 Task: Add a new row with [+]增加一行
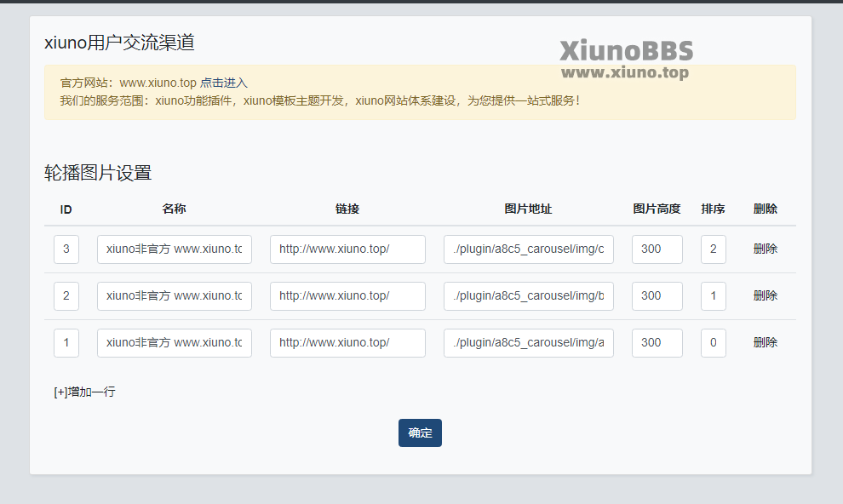[84, 392]
